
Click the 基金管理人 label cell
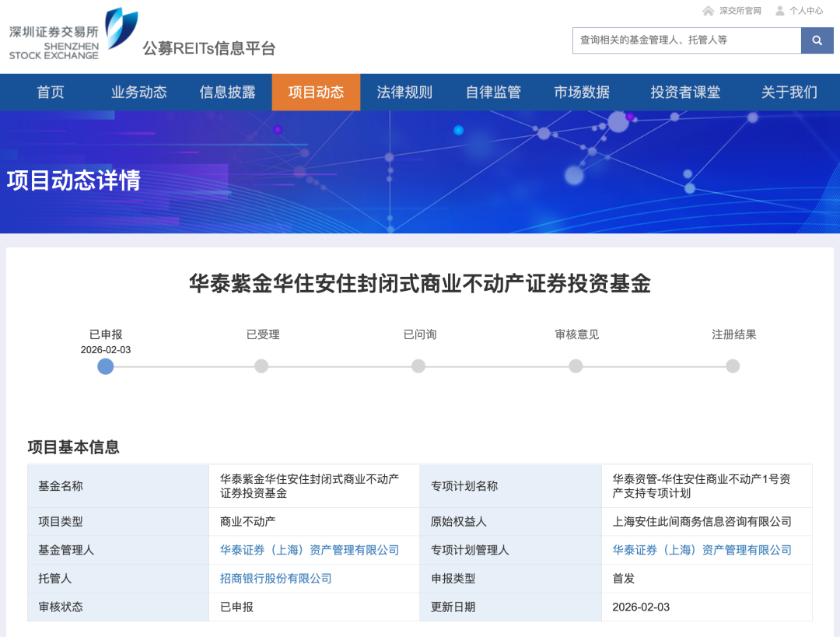point(118,550)
